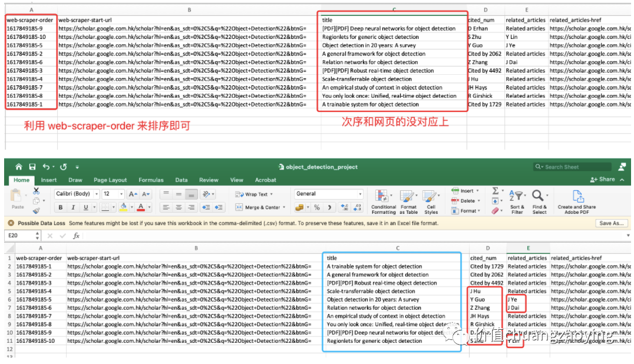The width and height of the screenshot is (634, 364).
Task: Toggle Bottom Align for cells
Action: point(191,194)
